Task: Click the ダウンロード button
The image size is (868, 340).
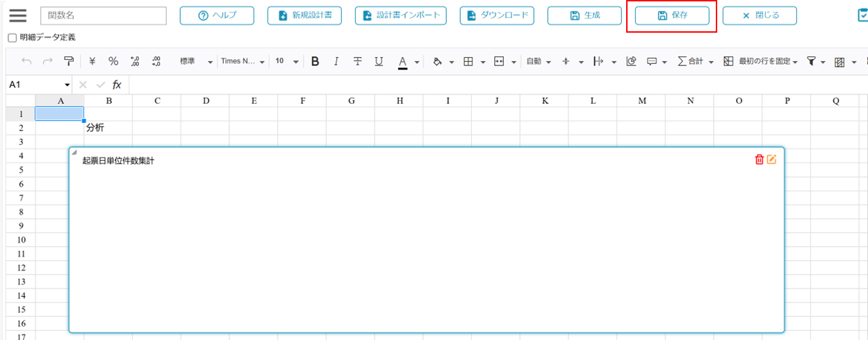Action: point(497,16)
